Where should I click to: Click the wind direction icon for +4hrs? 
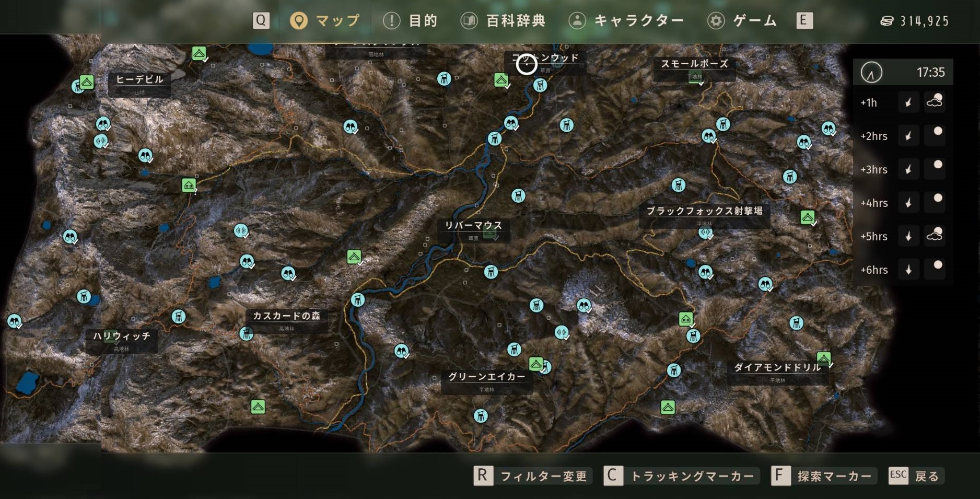click(908, 202)
